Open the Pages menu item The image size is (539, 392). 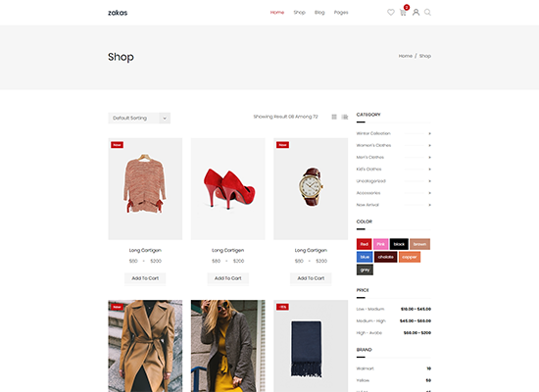tap(341, 13)
